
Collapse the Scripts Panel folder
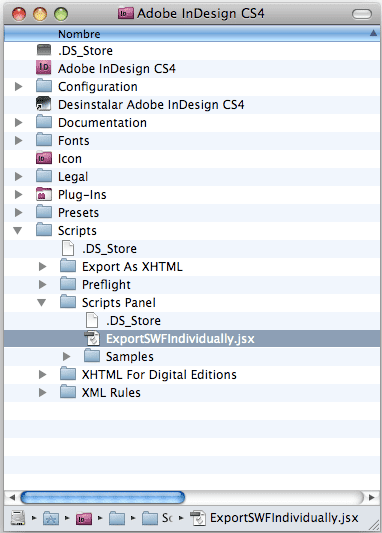point(41,302)
